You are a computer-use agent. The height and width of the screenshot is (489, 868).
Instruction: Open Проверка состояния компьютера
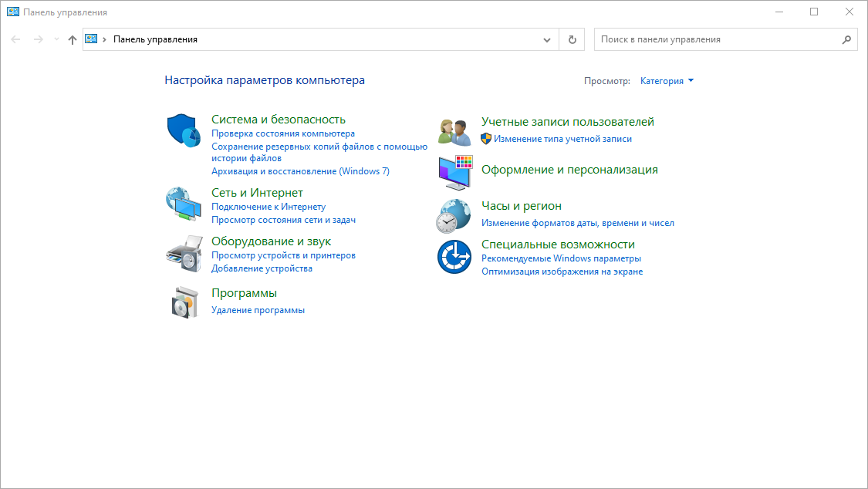[283, 133]
